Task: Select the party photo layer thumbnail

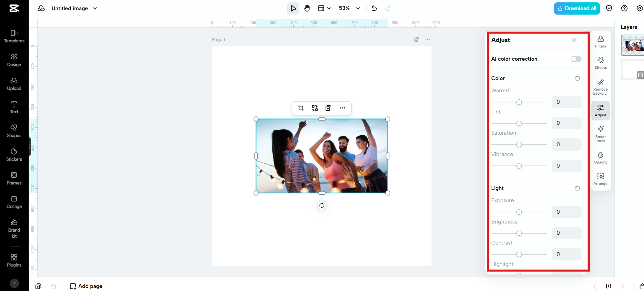Action: [x=633, y=45]
